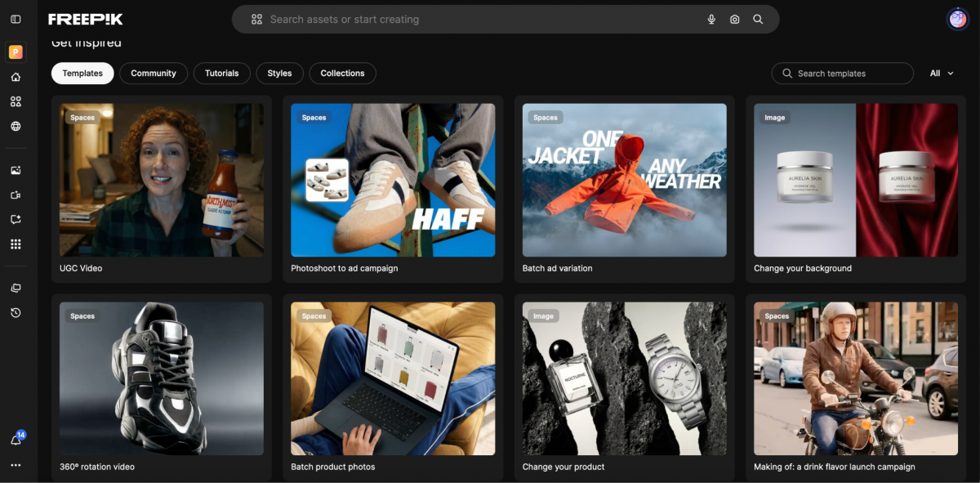Open the three-dot more menu in sidebar
This screenshot has width=980, height=483.
point(16,465)
